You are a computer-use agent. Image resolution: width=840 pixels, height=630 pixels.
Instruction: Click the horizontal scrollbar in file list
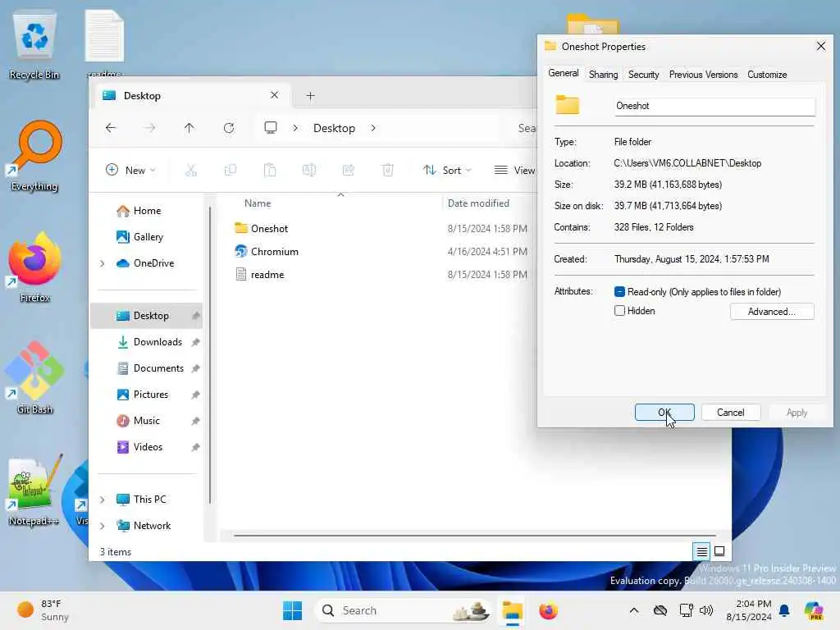(475, 535)
